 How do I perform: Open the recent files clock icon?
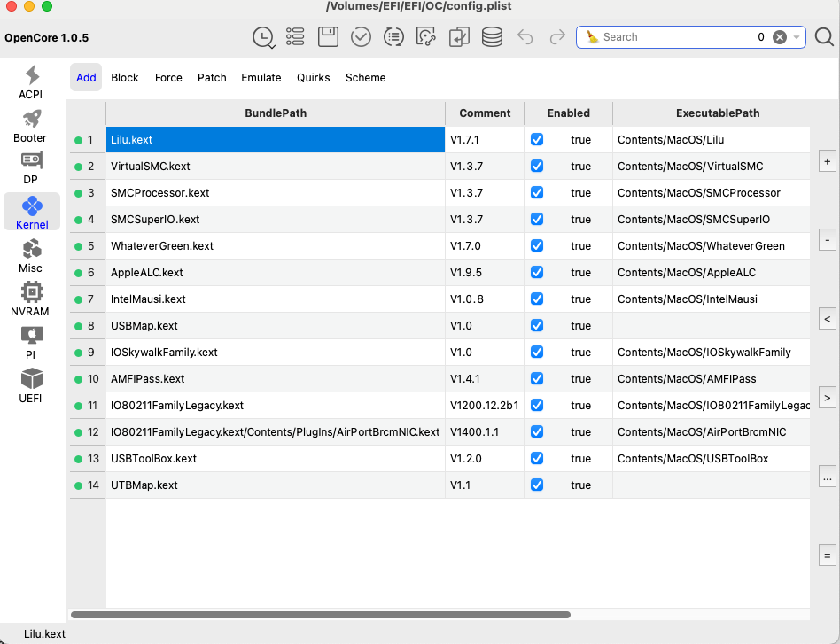coord(263,37)
